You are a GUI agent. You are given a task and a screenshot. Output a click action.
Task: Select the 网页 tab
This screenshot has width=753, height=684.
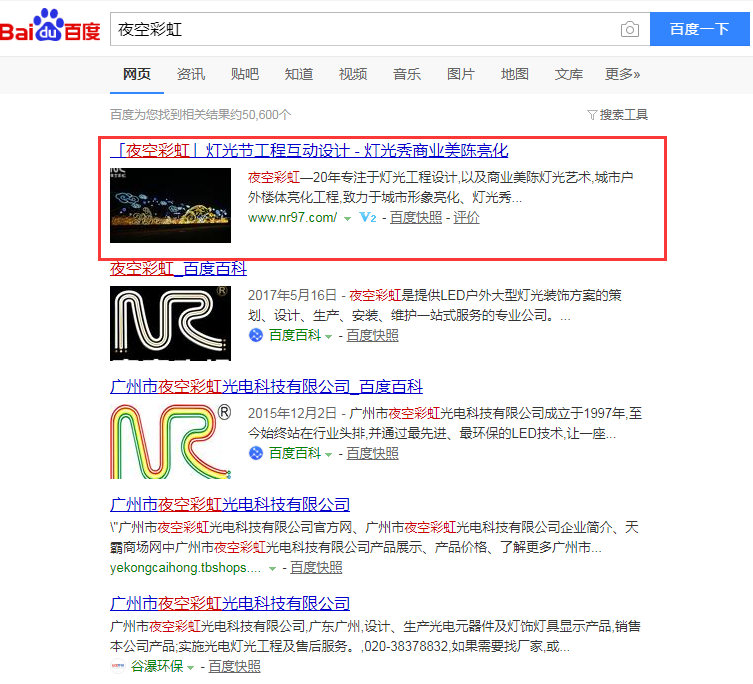(137, 74)
